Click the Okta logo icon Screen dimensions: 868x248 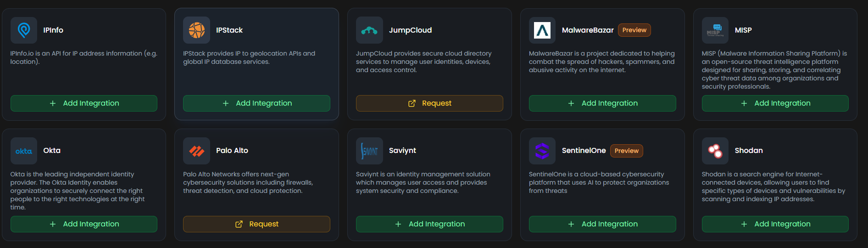(24, 151)
